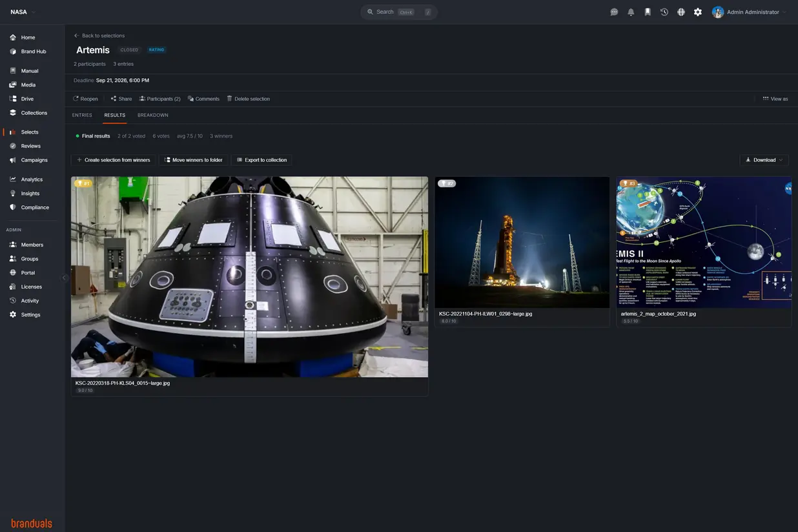Open the Orion capsule winner thumbnail

249,277
